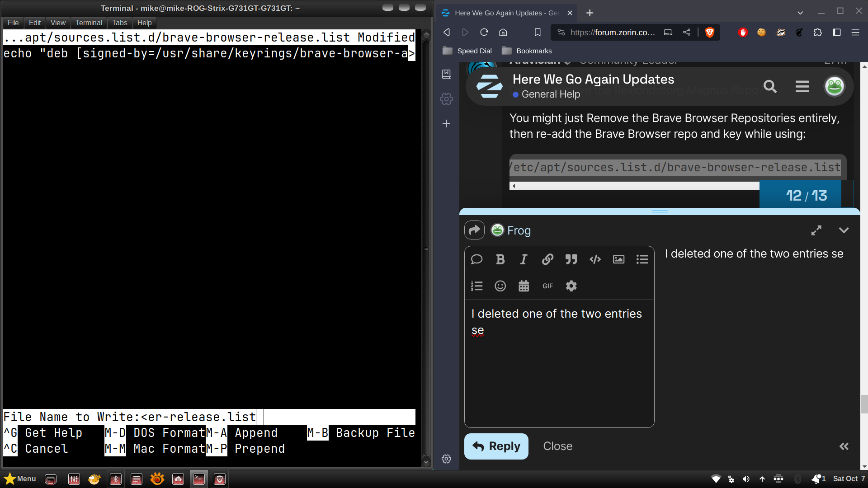
Task: Go to the browser home page
Action: 503,32
